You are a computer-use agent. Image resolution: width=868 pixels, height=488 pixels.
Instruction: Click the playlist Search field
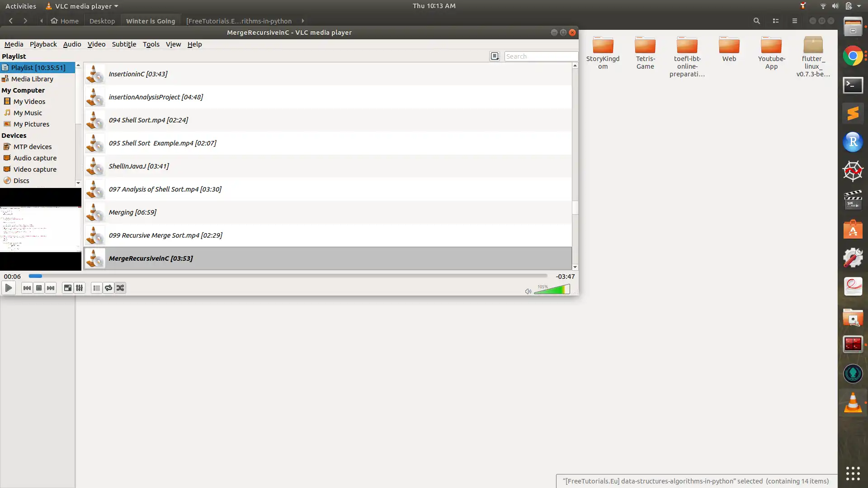tap(541, 56)
